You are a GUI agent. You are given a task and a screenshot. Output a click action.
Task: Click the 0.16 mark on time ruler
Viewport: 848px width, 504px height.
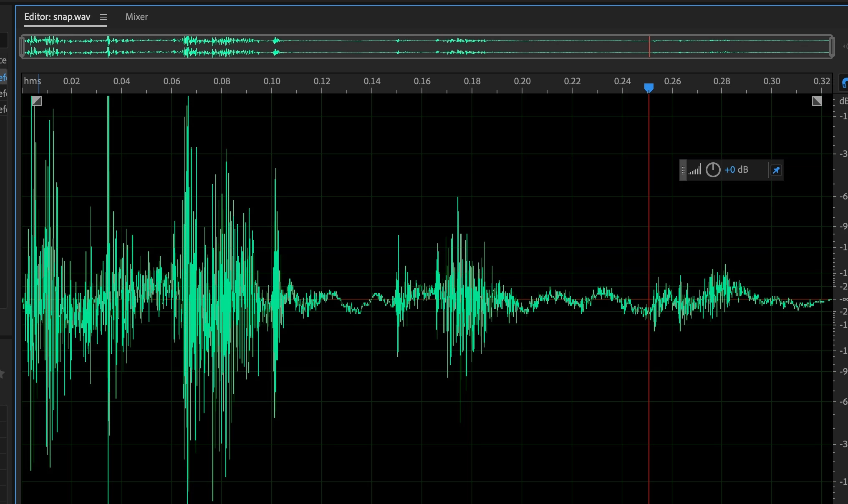click(422, 81)
